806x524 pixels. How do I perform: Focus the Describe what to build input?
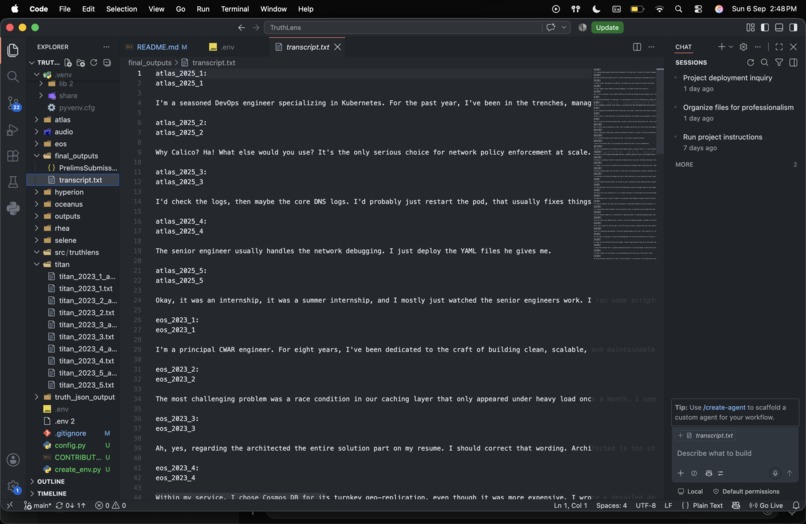735,453
